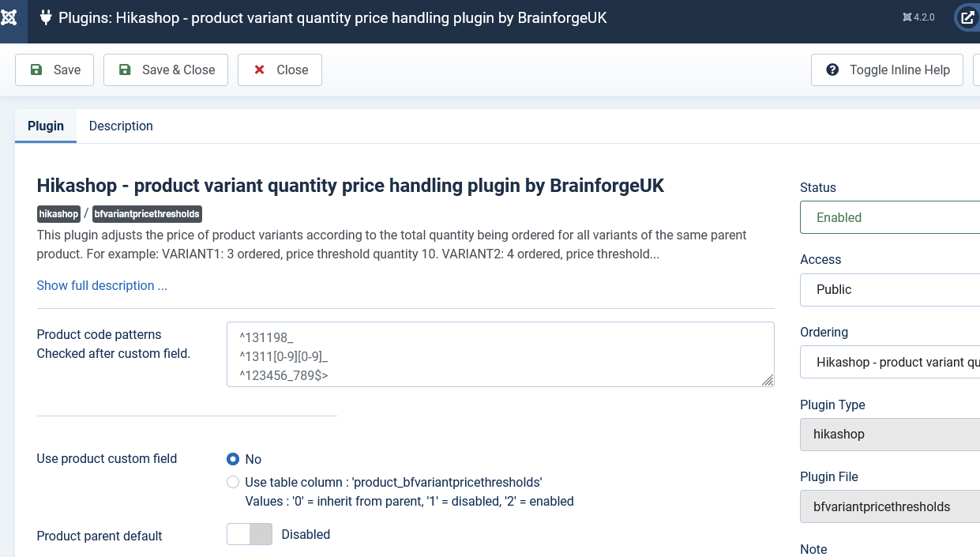Select the 'No' radio option
This screenshot has width=980, height=557.
(x=233, y=459)
